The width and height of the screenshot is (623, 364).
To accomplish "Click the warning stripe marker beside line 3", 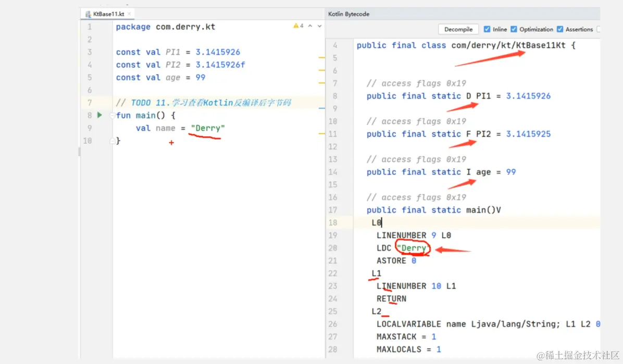I will point(322,58).
